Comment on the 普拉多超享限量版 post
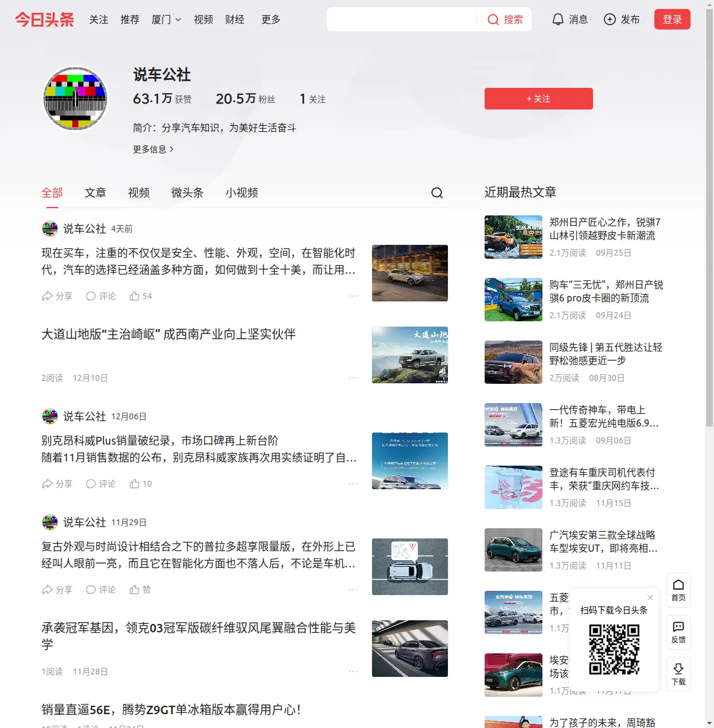This screenshot has height=728, width=714. click(x=101, y=590)
